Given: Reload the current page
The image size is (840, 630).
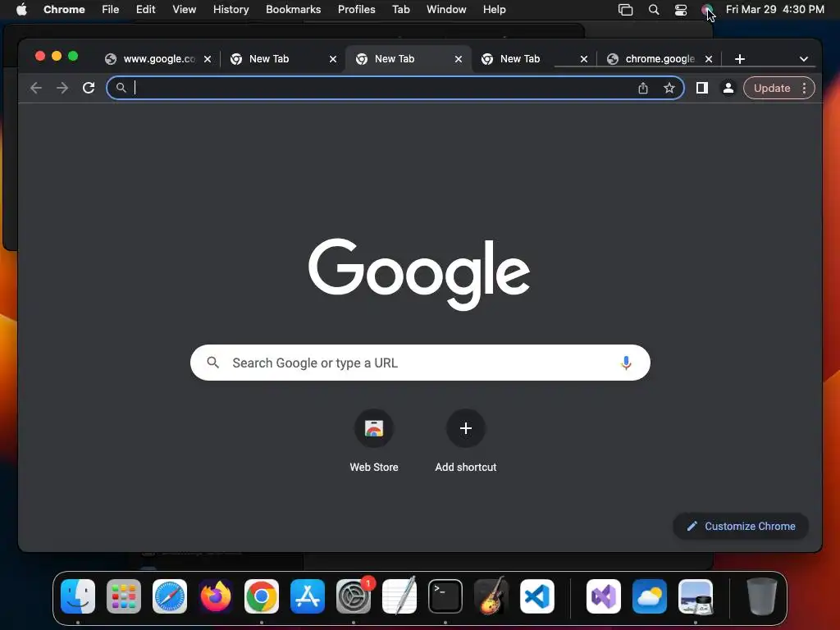Looking at the screenshot, I should 89,88.
